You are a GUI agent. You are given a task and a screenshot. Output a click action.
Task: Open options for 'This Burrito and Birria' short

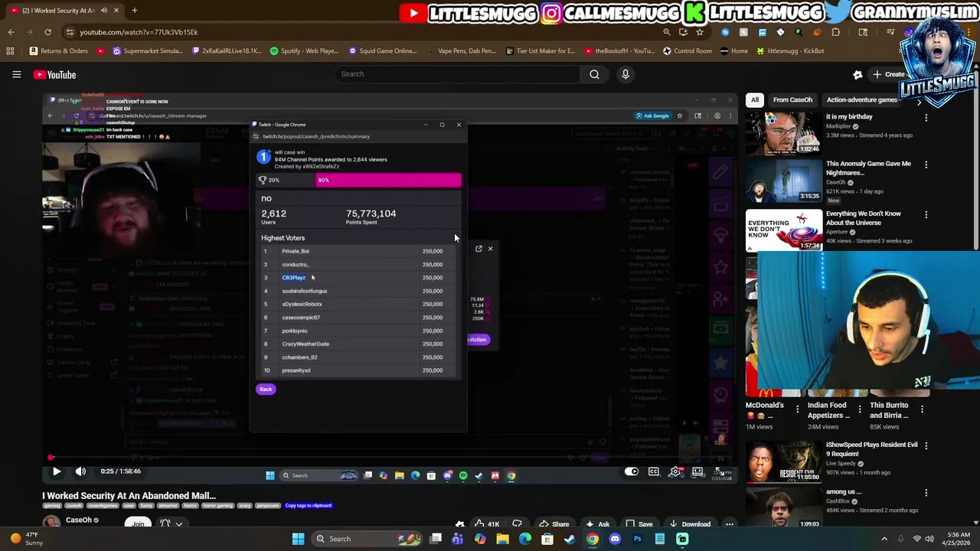[922, 409]
